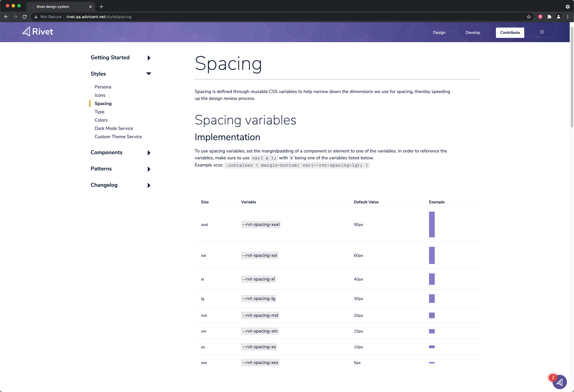Expand the Changelog section arrow
The image size is (574, 392).
[x=149, y=185]
